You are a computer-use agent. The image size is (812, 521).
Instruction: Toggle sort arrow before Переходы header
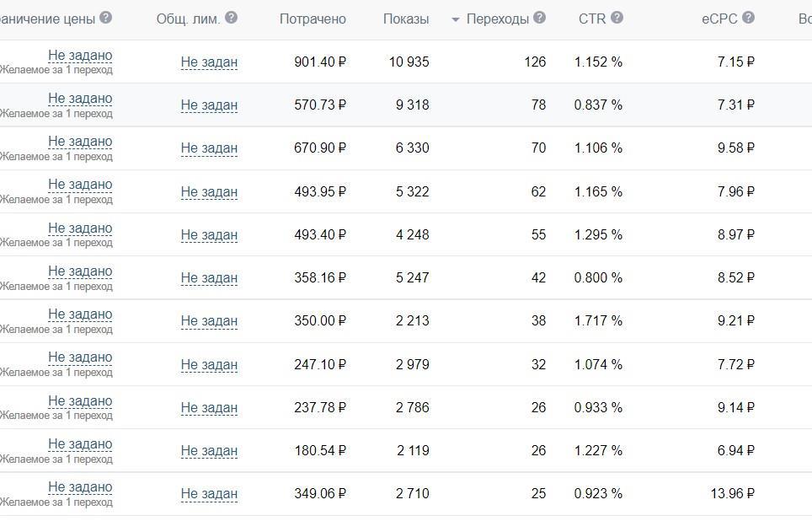[456, 19]
